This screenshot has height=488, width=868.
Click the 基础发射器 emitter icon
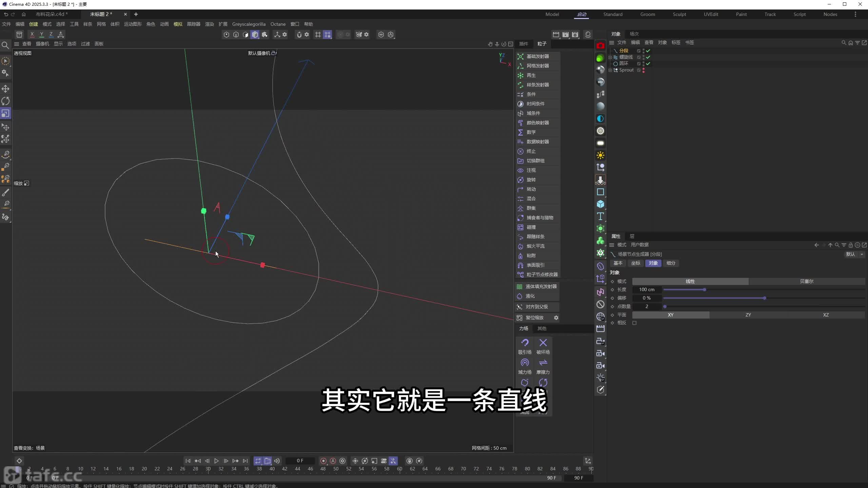pos(520,56)
